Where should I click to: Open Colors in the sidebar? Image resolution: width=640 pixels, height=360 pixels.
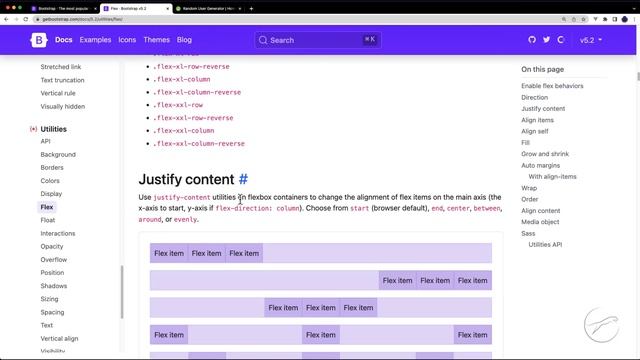[50, 180]
